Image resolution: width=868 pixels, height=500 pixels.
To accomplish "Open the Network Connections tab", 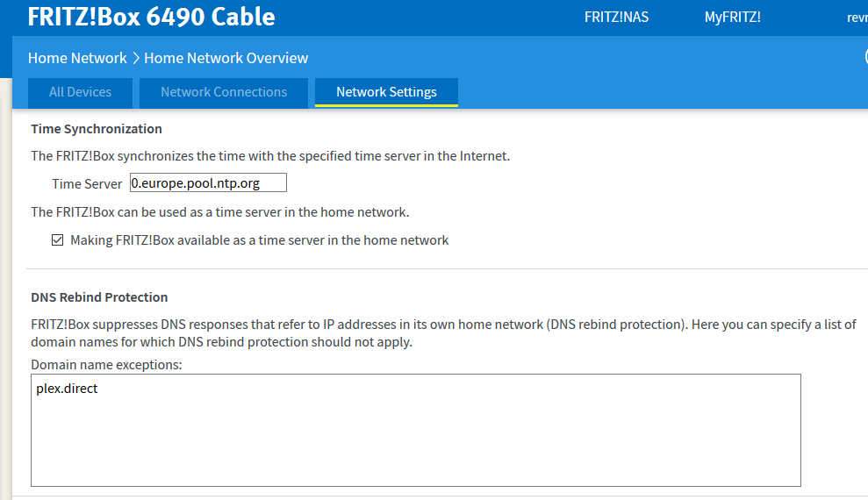I will pyautogui.click(x=224, y=92).
